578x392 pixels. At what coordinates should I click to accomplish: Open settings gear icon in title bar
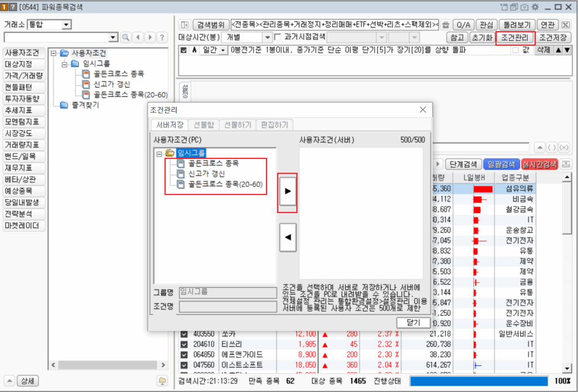point(535,7)
